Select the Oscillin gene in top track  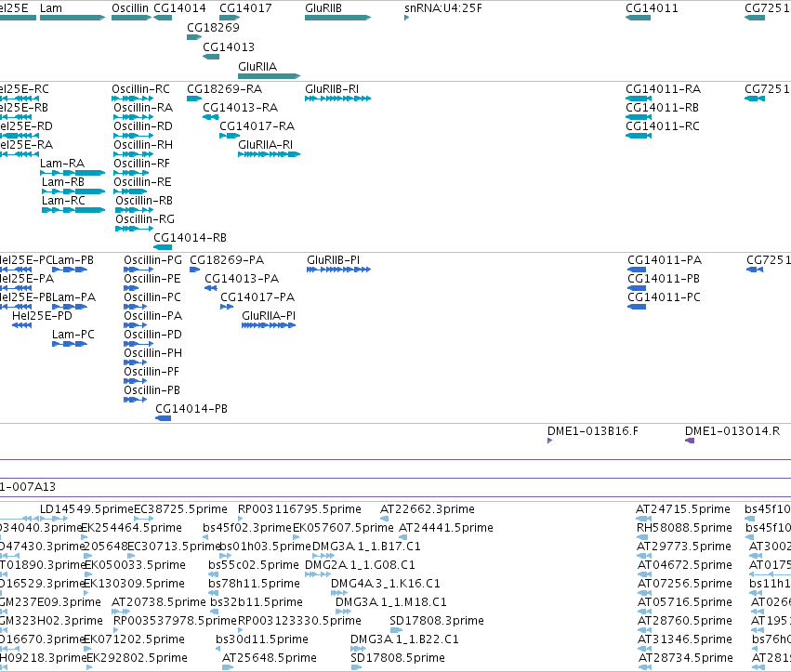[131, 18]
